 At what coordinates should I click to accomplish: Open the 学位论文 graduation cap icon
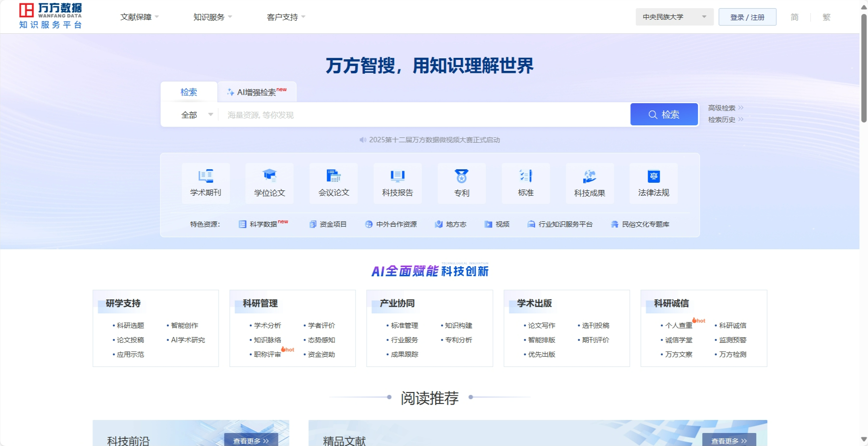point(270,176)
